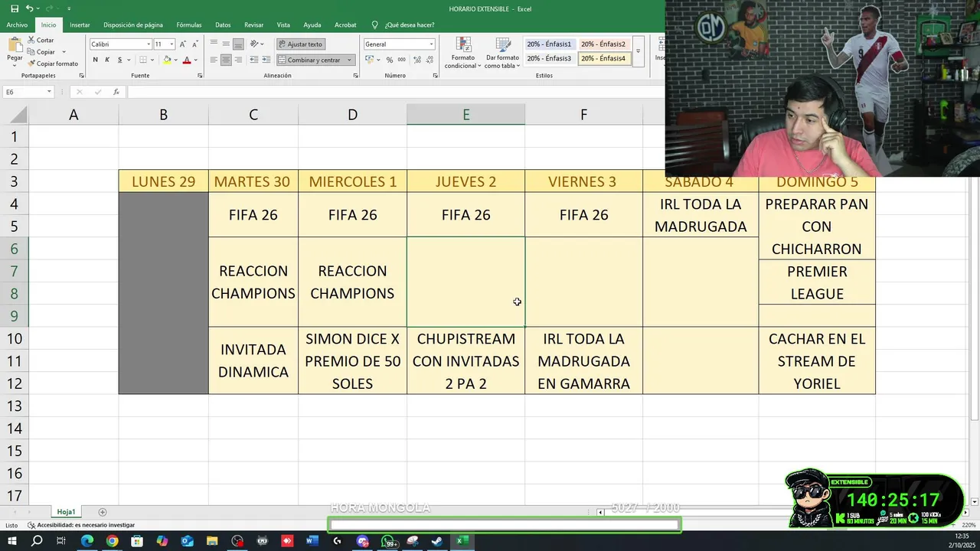Open Windows Start menu
The image size is (980, 551).
[x=14, y=541]
